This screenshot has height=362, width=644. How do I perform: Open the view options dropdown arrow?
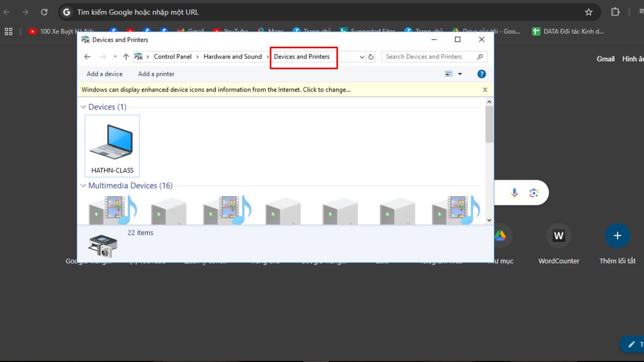click(460, 74)
